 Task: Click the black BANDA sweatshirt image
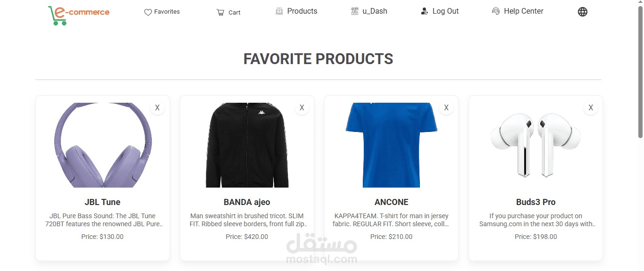247,145
